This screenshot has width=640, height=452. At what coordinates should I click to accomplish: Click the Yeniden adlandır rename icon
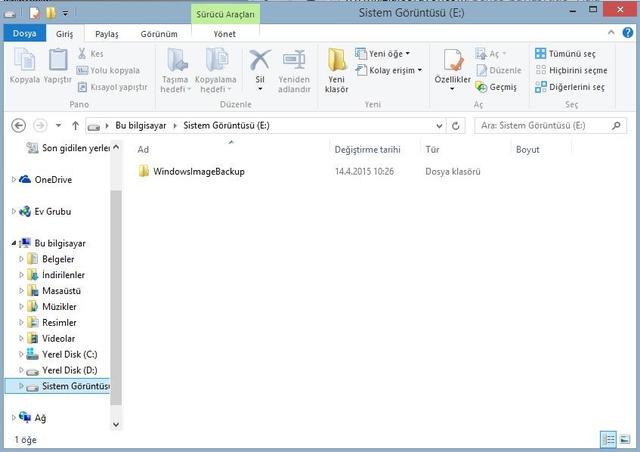click(294, 60)
